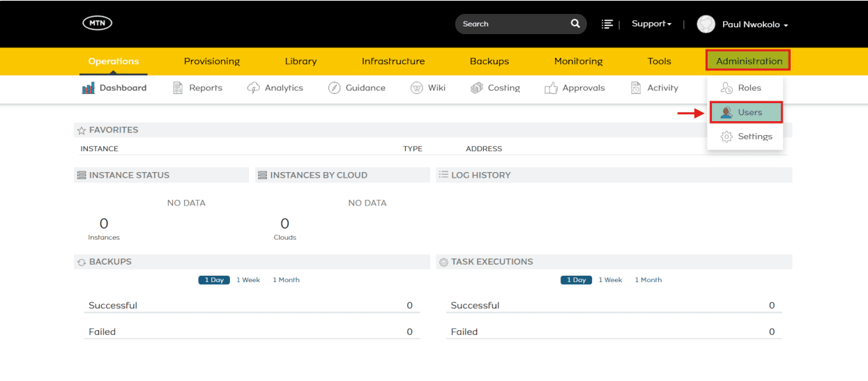Select 1 Month in Task Executions
Screen dimensions: 868x381
pyautogui.click(x=648, y=280)
